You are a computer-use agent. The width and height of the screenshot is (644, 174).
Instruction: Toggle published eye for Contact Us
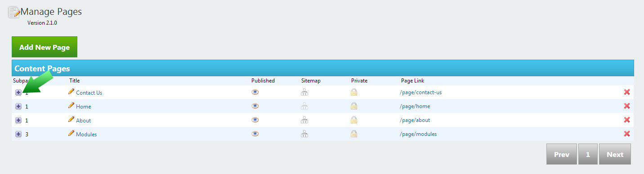tap(255, 92)
